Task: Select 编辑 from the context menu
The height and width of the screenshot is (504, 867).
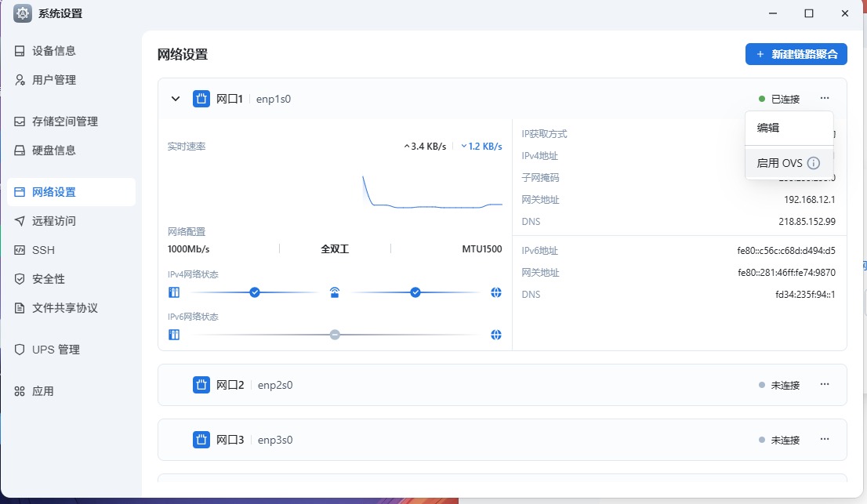Action: (768, 128)
